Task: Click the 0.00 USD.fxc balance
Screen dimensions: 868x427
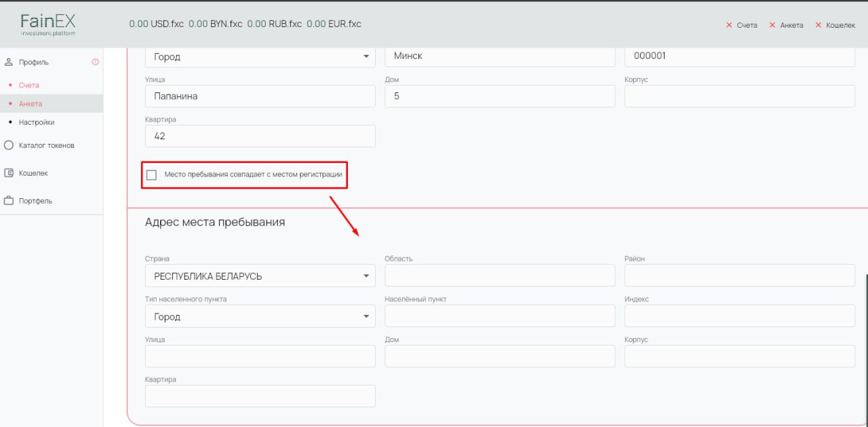Action: 156,24
